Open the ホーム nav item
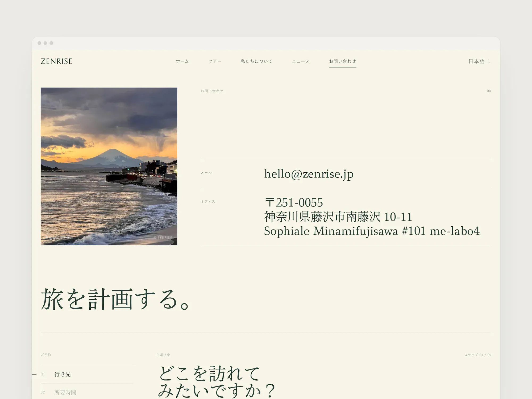Viewport: 532px width, 399px height. [182, 61]
